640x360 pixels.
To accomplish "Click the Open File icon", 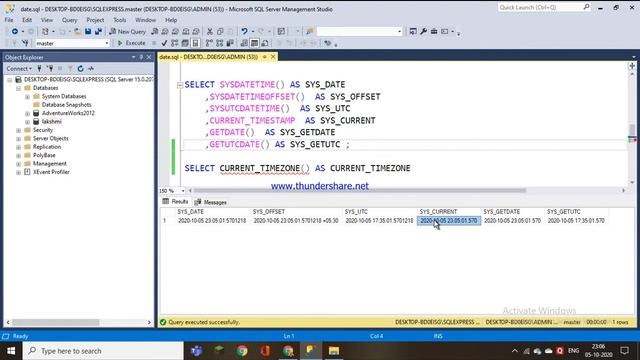I will tap(77, 31).
